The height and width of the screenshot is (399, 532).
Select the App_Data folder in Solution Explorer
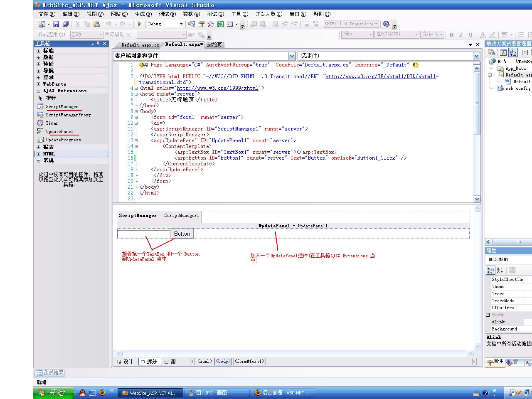pos(512,68)
